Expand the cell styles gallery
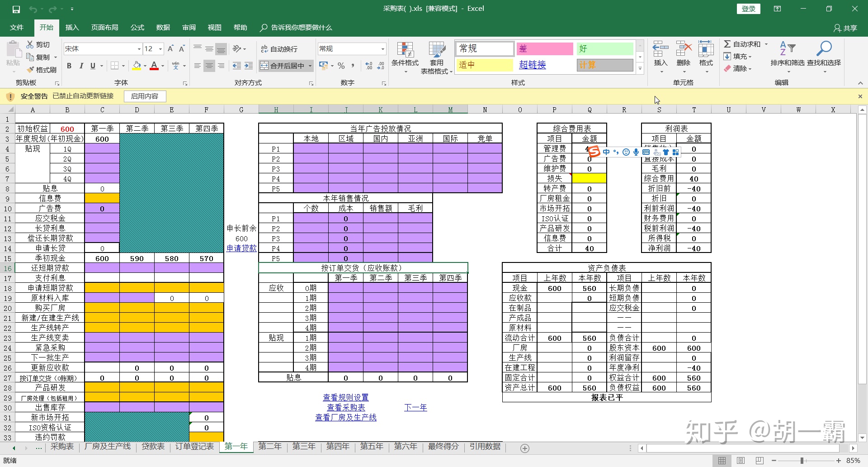This screenshot has height=467, width=868. [x=640, y=69]
